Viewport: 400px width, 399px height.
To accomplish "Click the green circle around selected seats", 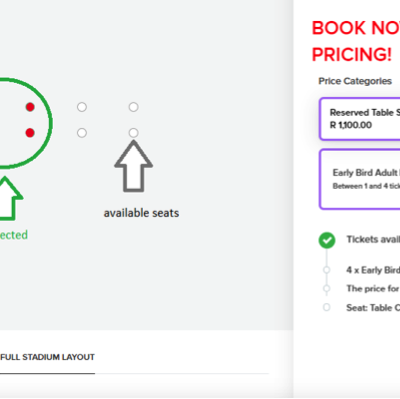I will click(25, 123).
